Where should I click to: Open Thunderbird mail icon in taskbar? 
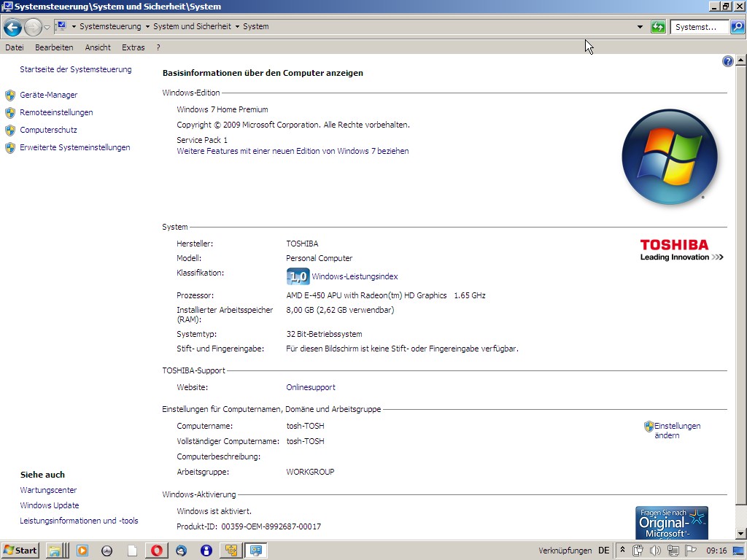coord(181,551)
